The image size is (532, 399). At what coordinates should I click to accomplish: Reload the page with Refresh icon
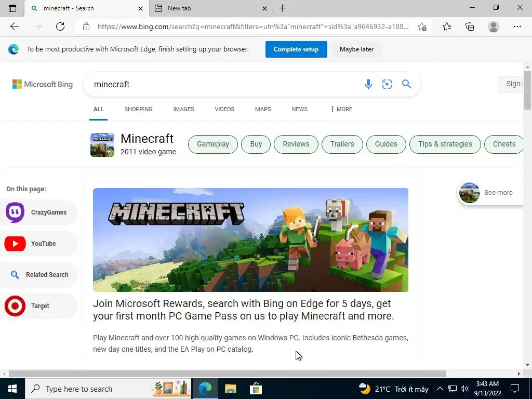[60, 26]
